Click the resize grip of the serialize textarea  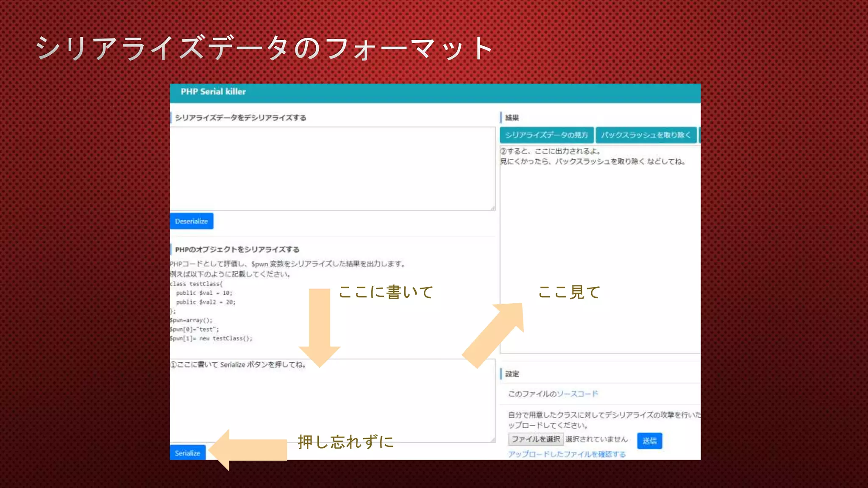tap(492, 440)
